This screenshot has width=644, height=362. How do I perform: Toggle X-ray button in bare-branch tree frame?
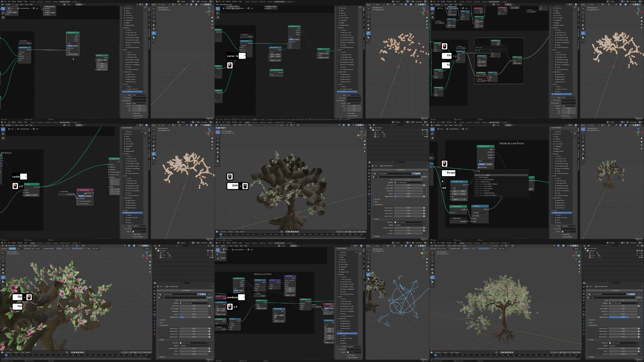(x=354, y=125)
